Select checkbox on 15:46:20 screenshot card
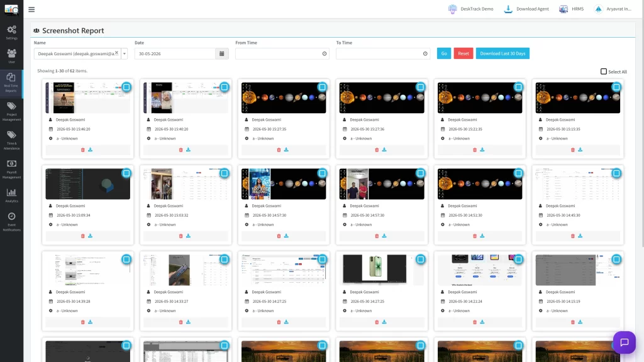 (126, 87)
